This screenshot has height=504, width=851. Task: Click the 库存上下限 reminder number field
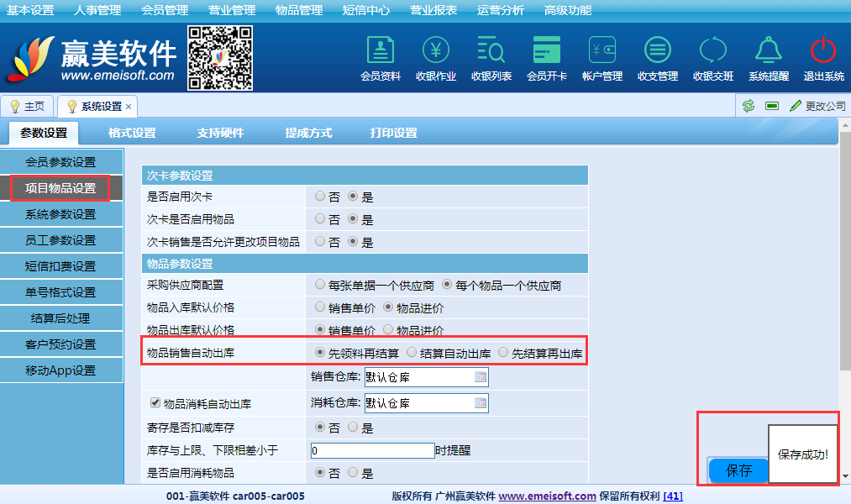point(371,450)
